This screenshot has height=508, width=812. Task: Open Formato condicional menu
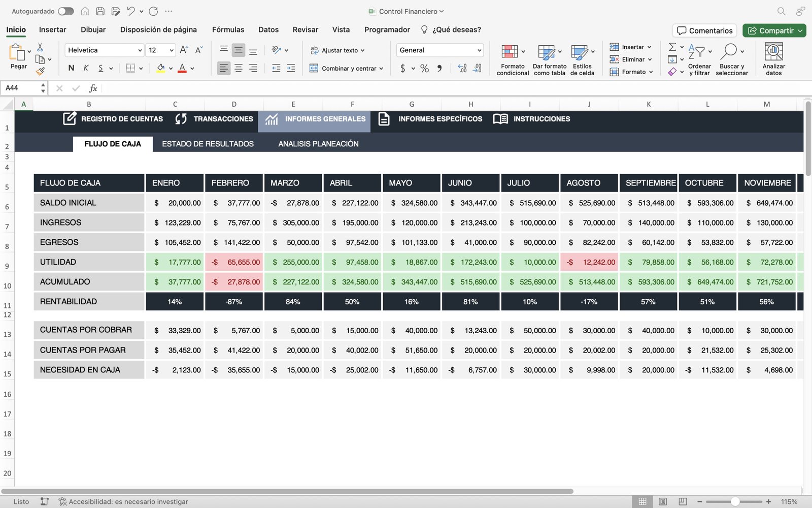click(513, 59)
